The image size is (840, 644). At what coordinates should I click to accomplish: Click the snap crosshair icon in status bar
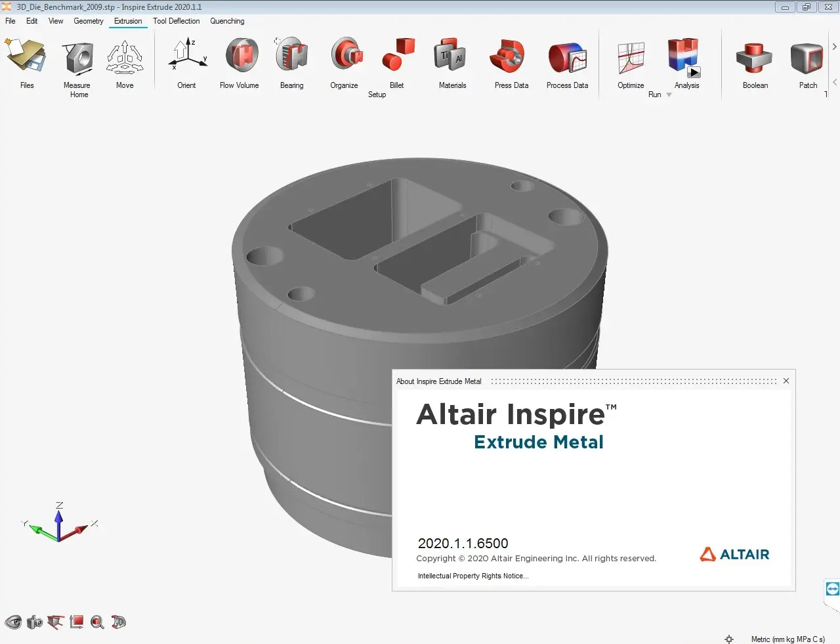[728, 639]
